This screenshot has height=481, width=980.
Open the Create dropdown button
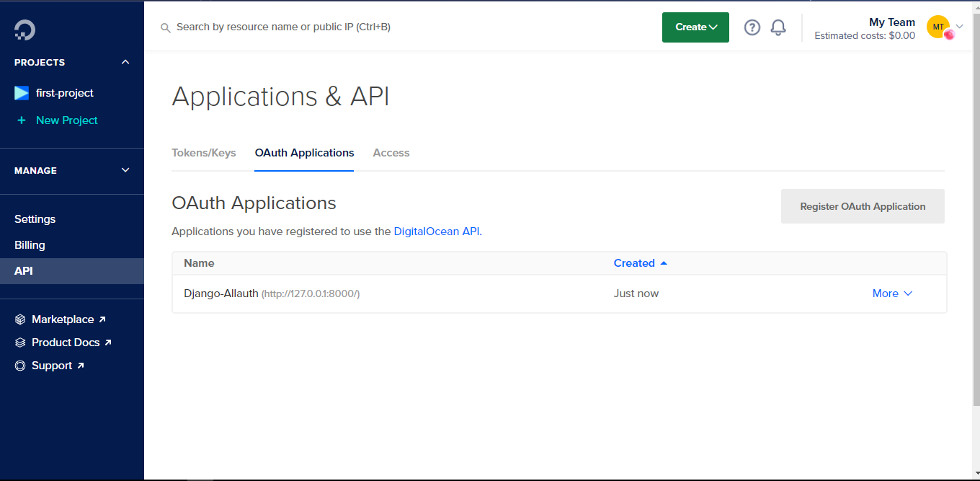(x=695, y=27)
